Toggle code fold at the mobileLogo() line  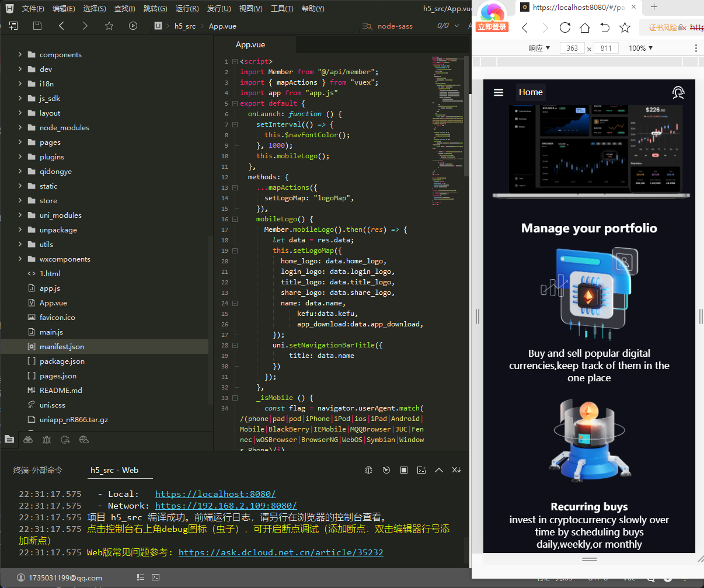click(x=235, y=219)
